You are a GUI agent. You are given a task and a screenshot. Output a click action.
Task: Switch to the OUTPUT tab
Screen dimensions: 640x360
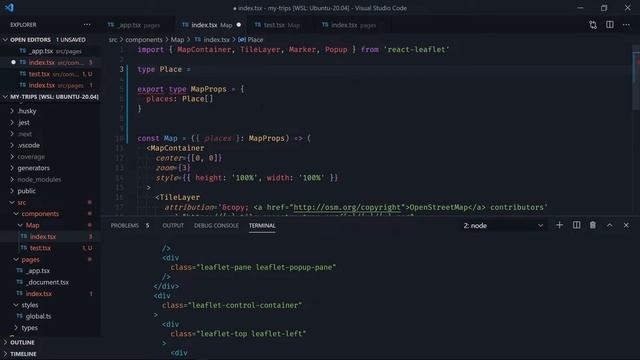[173, 225]
